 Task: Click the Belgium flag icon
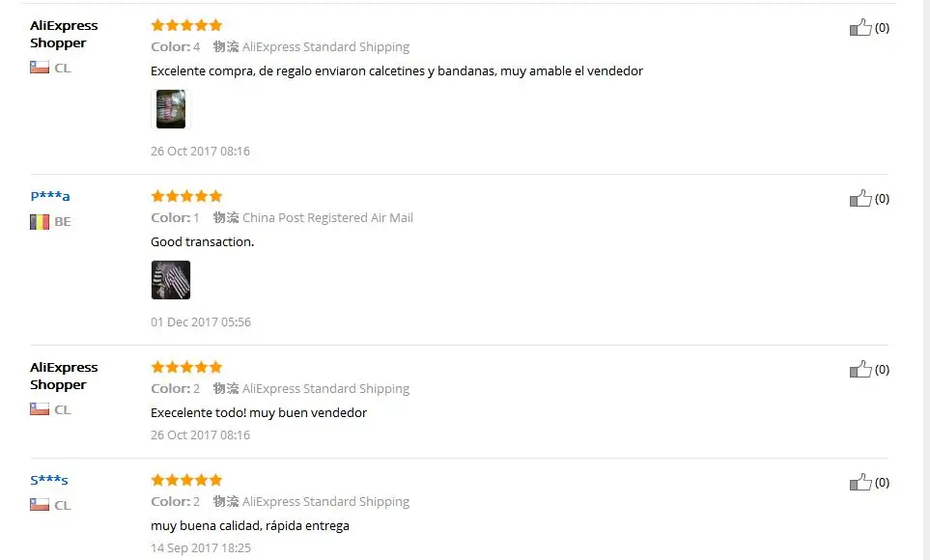40,221
